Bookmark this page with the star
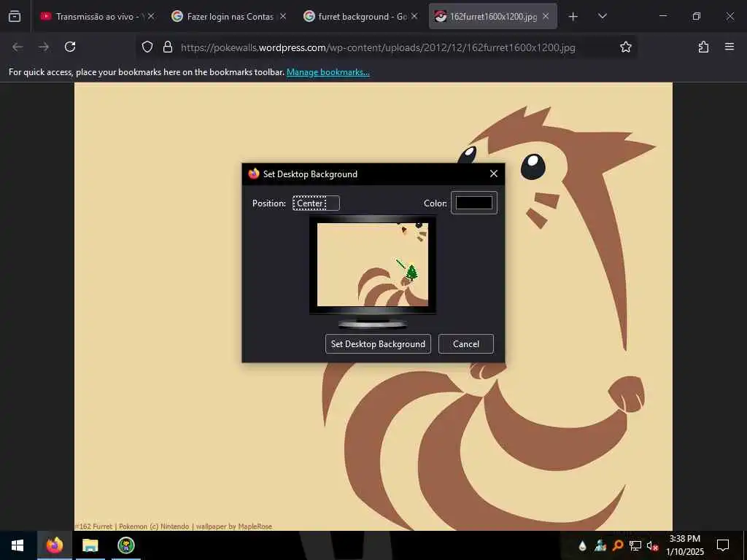Image resolution: width=747 pixels, height=560 pixels. click(x=625, y=47)
